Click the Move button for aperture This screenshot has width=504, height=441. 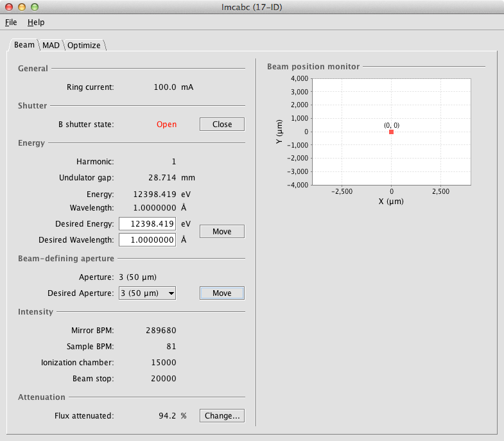[222, 293]
